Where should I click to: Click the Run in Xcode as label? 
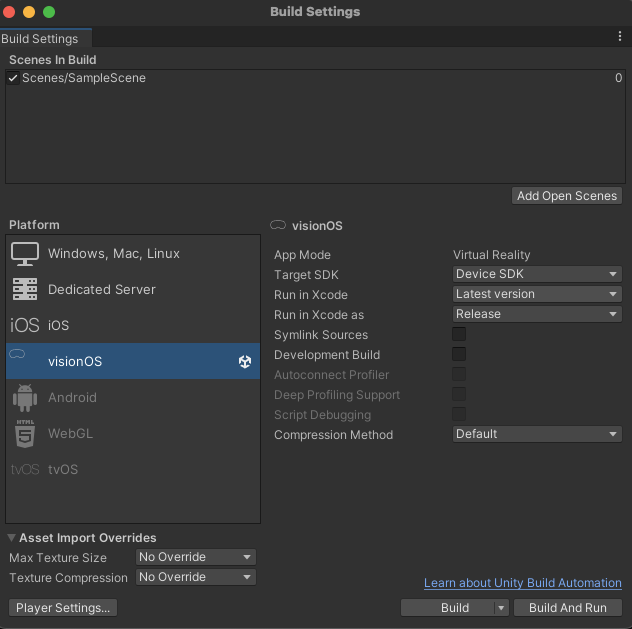click(x=319, y=315)
